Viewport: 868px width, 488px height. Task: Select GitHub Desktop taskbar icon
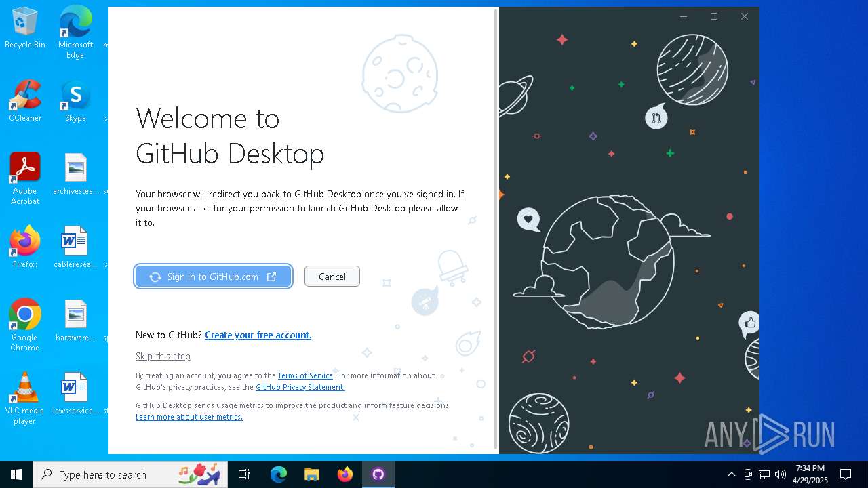[x=378, y=474]
